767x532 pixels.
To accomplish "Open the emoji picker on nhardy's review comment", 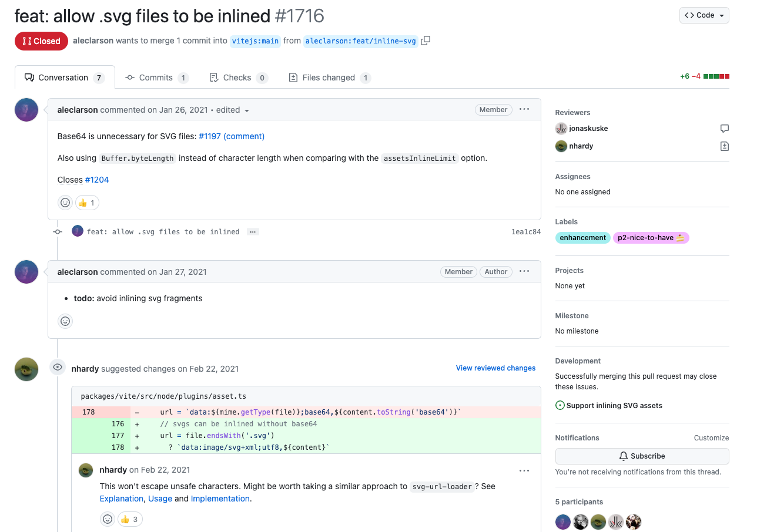I will (108, 519).
